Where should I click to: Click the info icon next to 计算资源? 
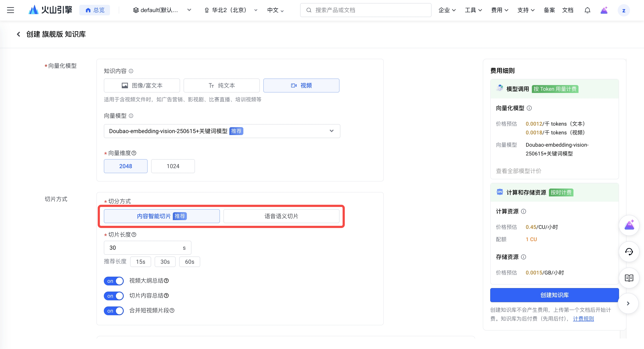(524, 211)
